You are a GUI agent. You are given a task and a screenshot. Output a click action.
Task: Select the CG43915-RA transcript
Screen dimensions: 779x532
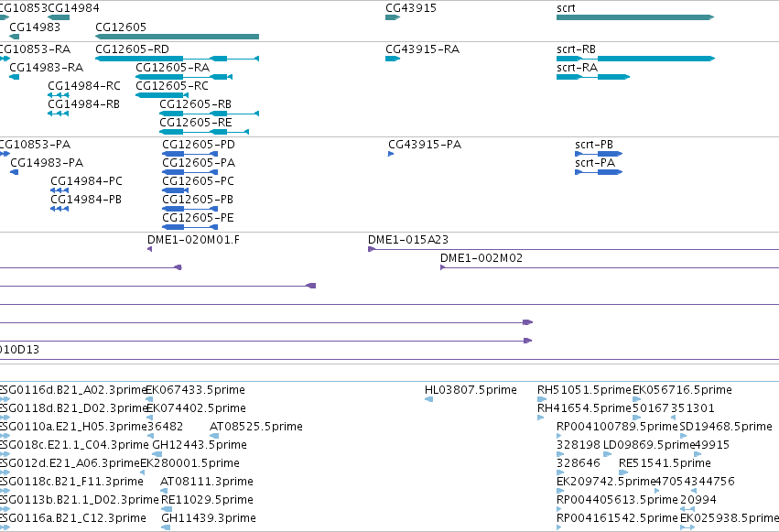pos(393,59)
